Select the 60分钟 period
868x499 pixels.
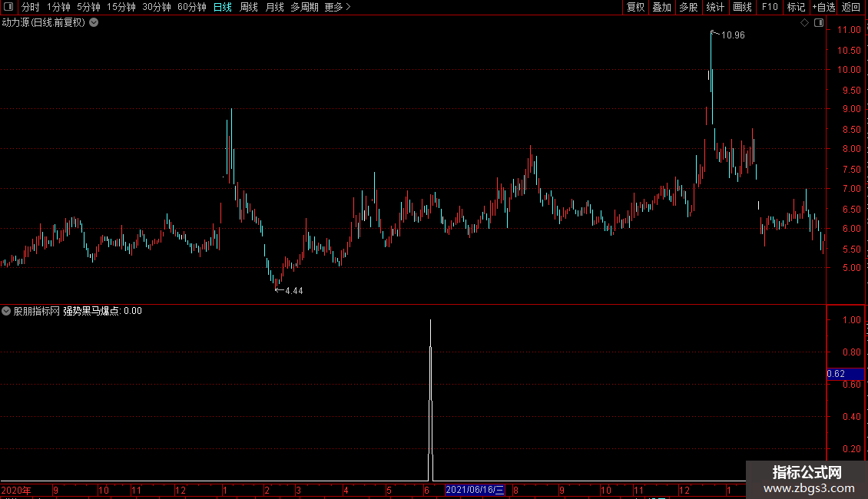[x=192, y=7]
